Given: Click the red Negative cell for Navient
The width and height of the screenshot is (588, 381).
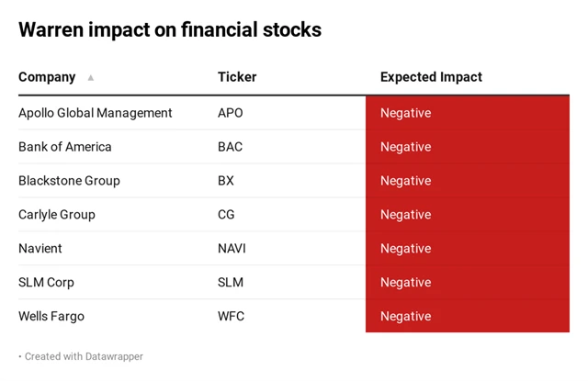Looking at the screenshot, I should (x=467, y=249).
